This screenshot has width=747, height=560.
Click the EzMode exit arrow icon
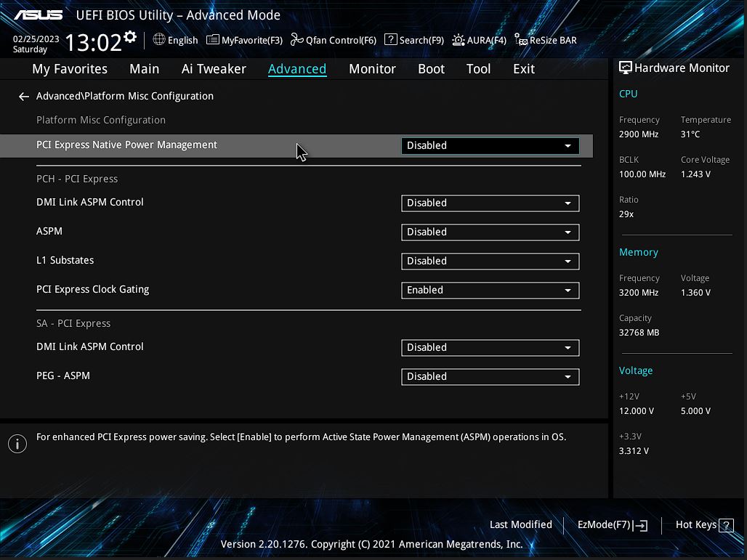[x=642, y=525]
